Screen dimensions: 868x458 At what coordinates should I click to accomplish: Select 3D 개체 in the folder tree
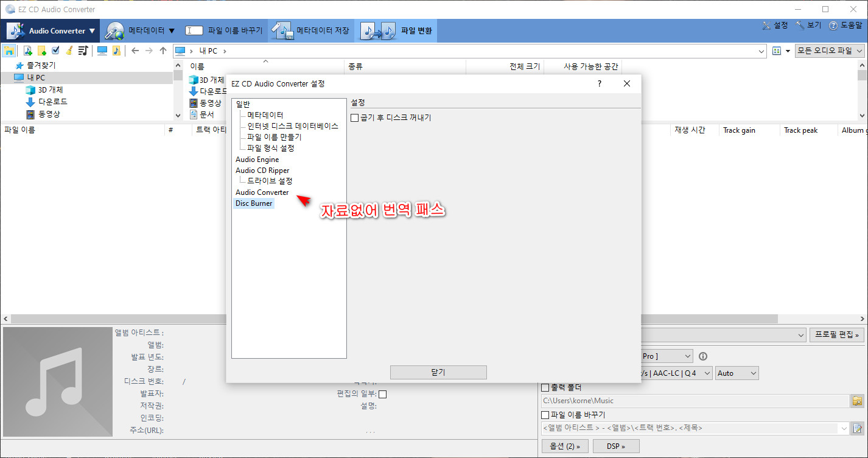click(x=51, y=90)
